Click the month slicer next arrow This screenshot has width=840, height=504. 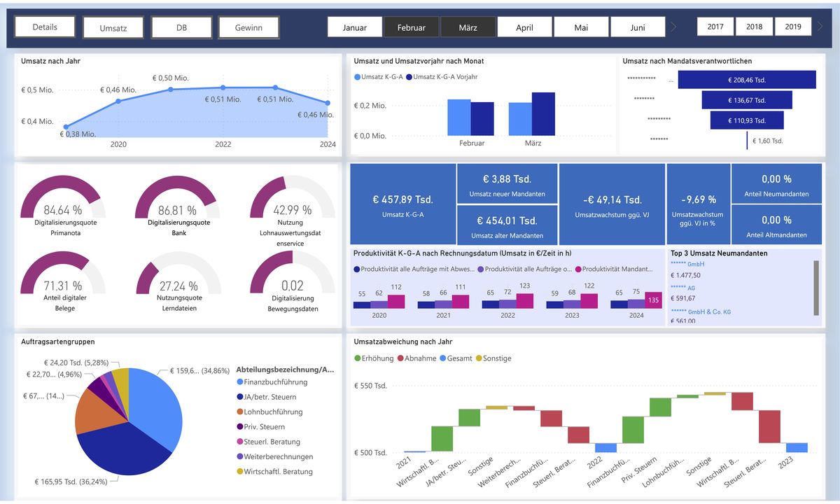[x=673, y=27]
